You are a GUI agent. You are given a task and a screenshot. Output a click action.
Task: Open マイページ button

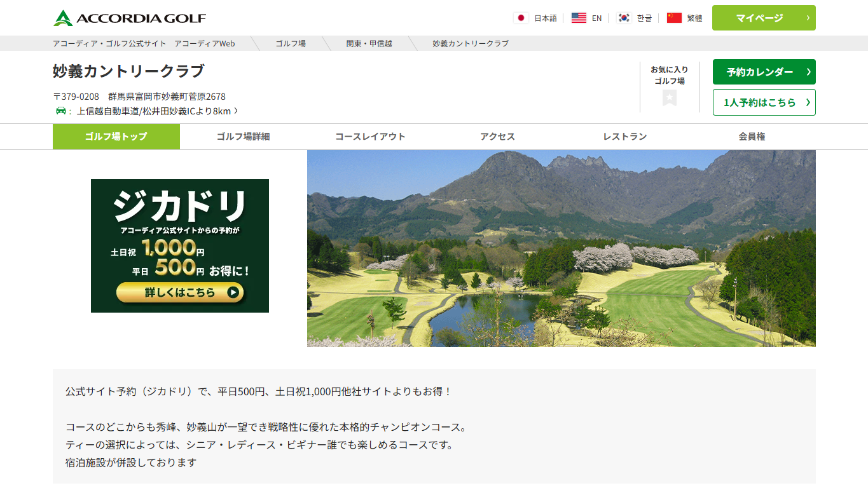point(764,18)
